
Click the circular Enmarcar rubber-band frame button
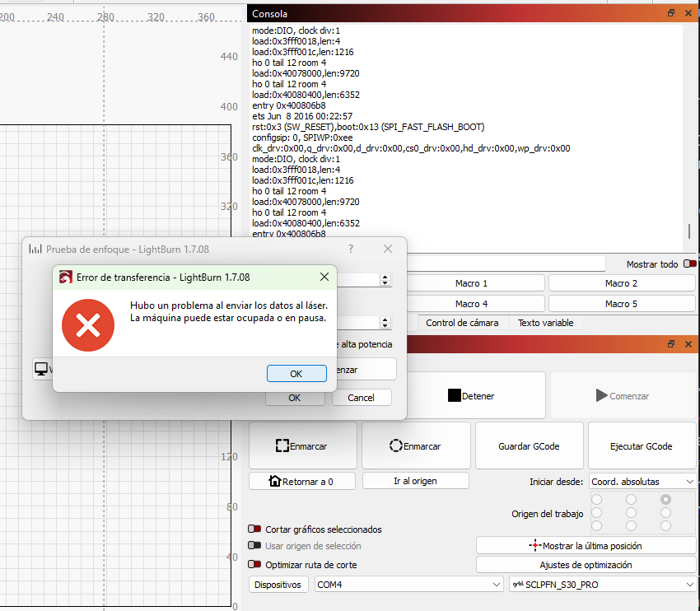pos(416,445)
